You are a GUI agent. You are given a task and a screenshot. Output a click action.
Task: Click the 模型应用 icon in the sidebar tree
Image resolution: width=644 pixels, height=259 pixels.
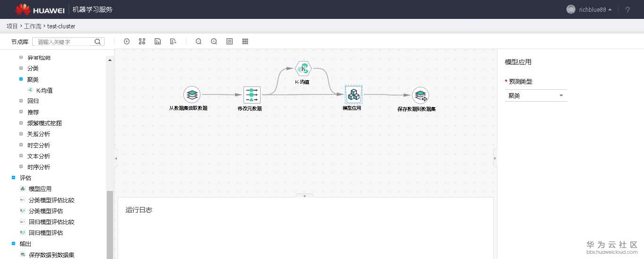pos(23,189)
